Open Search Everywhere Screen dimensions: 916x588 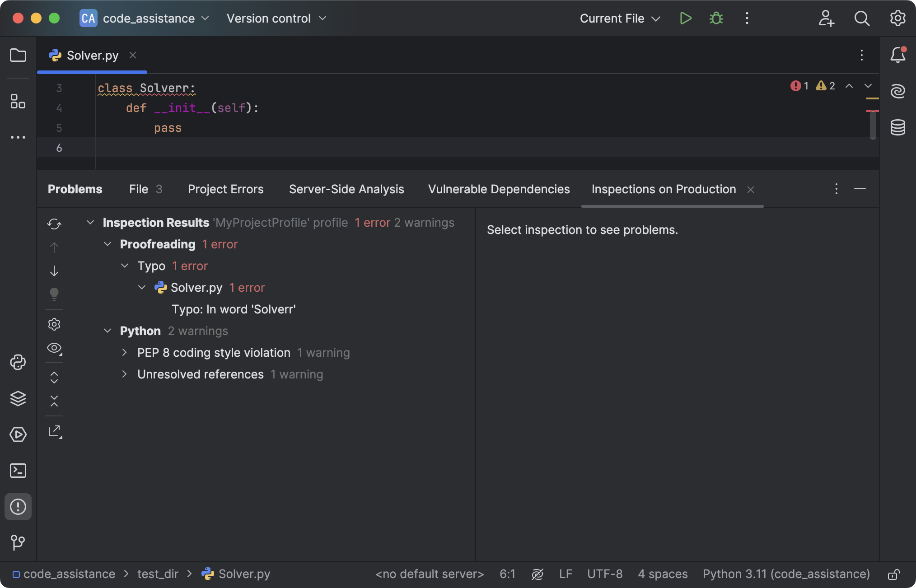click(861, 18)
